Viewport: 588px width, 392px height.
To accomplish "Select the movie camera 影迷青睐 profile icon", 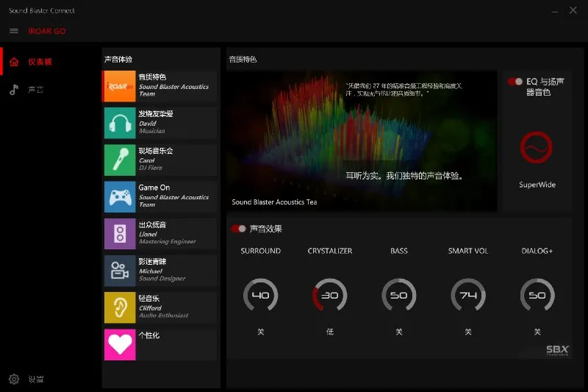I will (120, 271).
